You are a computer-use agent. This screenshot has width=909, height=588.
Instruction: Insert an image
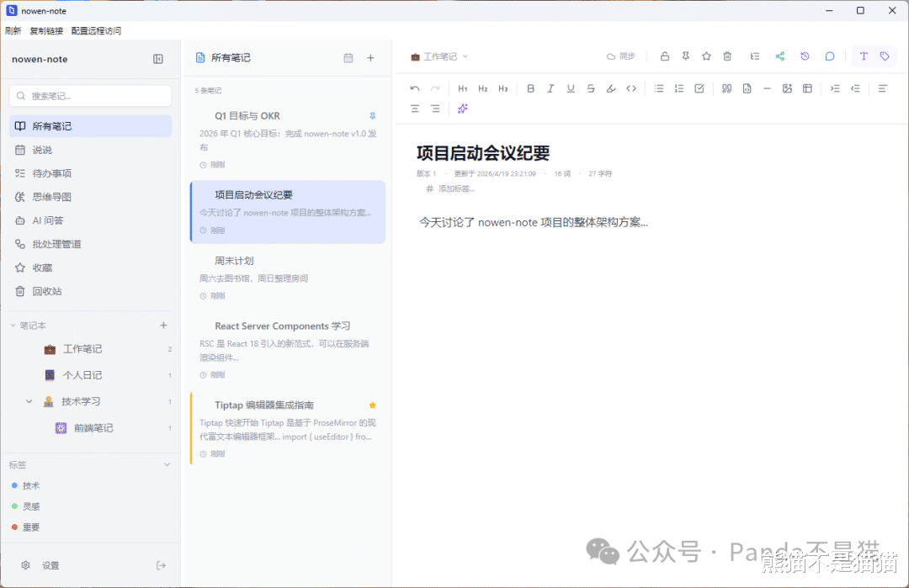click(787, 88)
